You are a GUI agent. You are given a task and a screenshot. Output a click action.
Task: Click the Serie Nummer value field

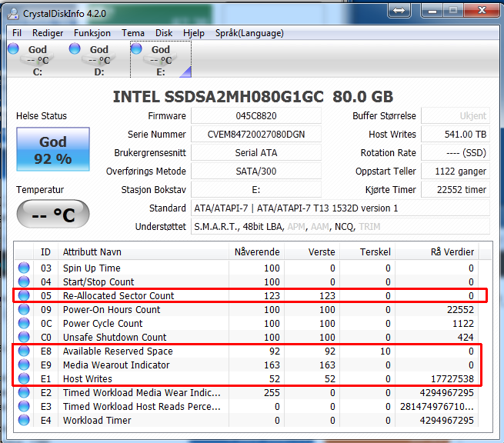(x=256, y=135)
